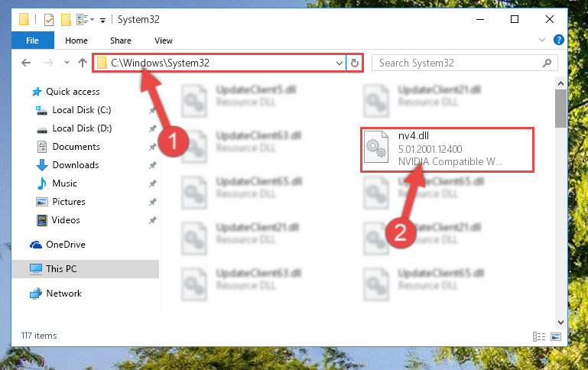Viewport: 588px width, 370px height.
Task: Click the Search System32 input field
Action: tap(457, 63)
